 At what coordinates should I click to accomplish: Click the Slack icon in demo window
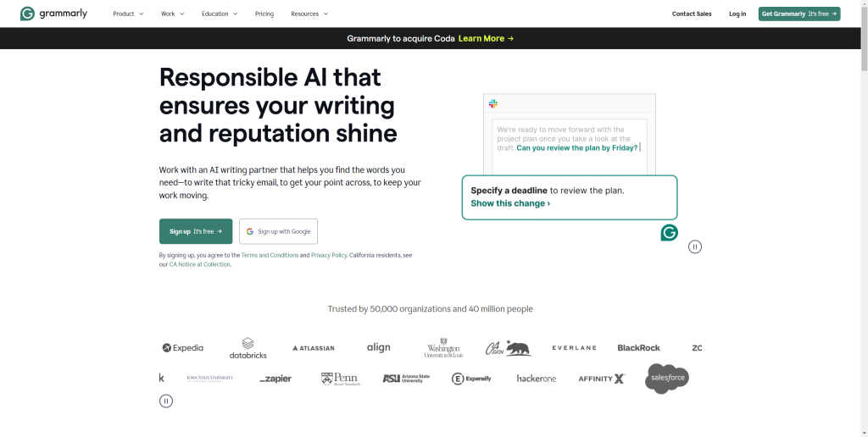tap(493, 103)
